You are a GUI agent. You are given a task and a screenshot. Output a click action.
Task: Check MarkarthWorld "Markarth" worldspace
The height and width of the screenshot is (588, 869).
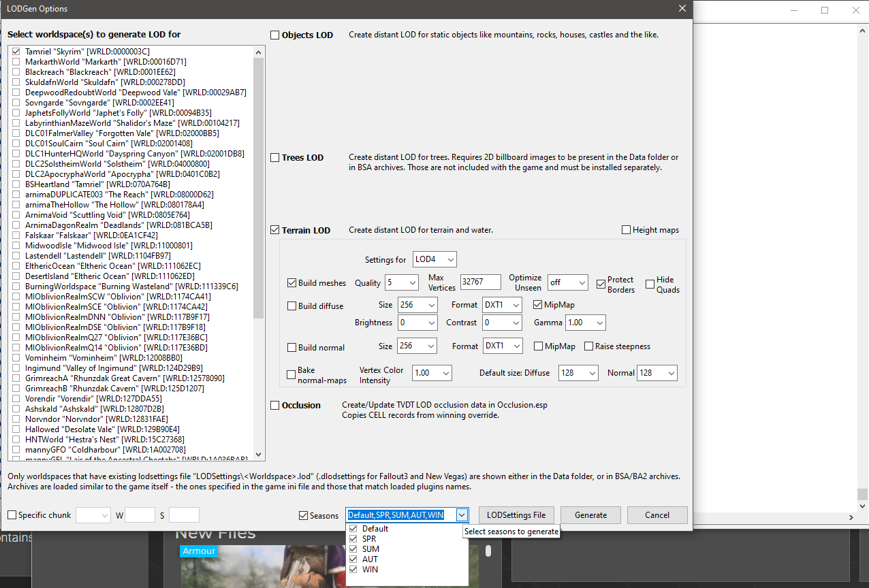pos(16,62)
